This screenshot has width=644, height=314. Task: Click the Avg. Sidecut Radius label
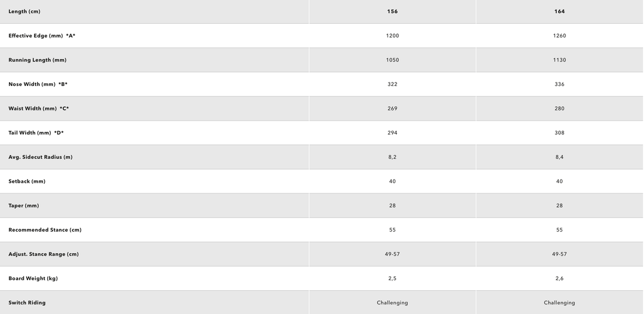pyautogui.click(x=41, y=157)
